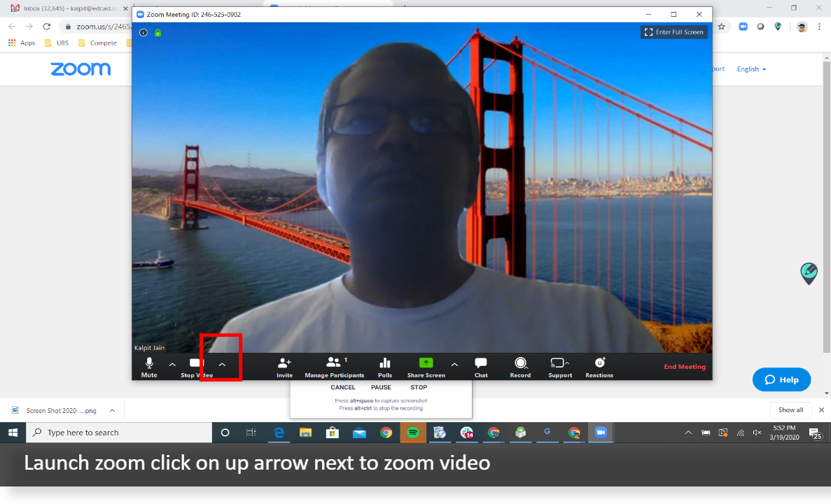
Task: Open the Polls tool
Action: (385, 367)
